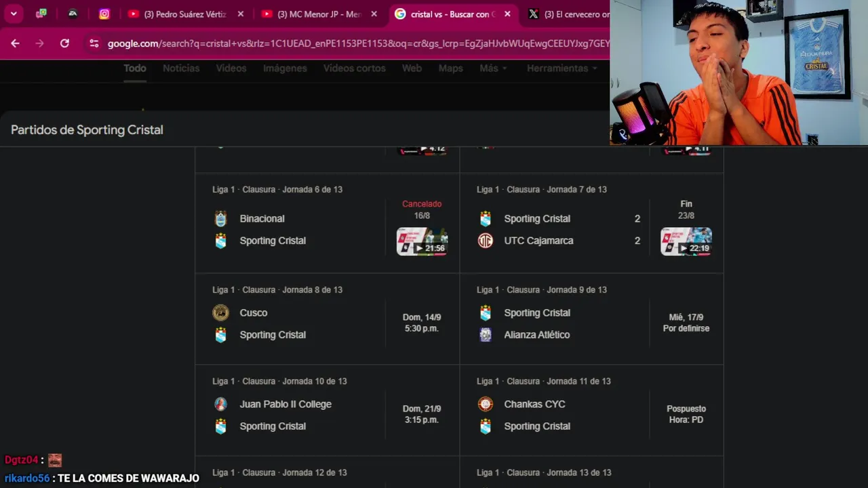
Task: Switch to the Maps search filter
Action: [x=450, y=68]
